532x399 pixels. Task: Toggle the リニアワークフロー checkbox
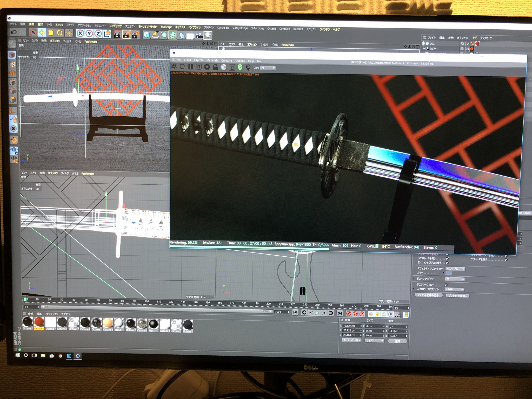tap(446, 285)
